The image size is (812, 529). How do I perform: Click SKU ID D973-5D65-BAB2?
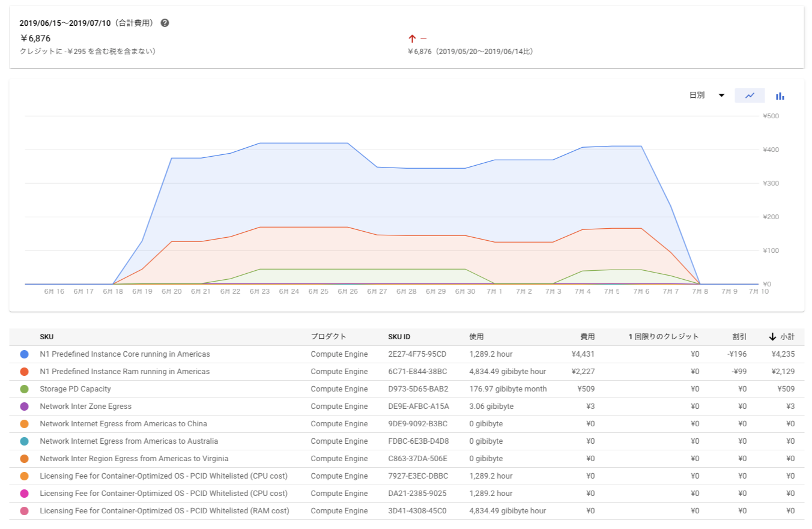point(418,389)
